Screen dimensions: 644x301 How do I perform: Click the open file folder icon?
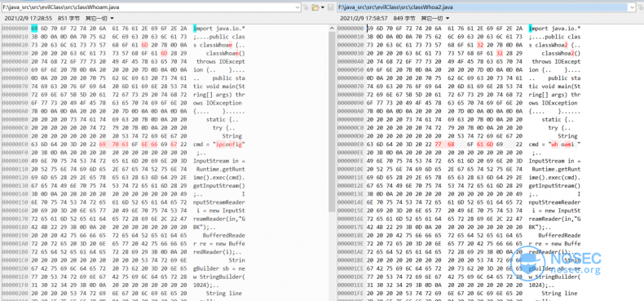315,7
